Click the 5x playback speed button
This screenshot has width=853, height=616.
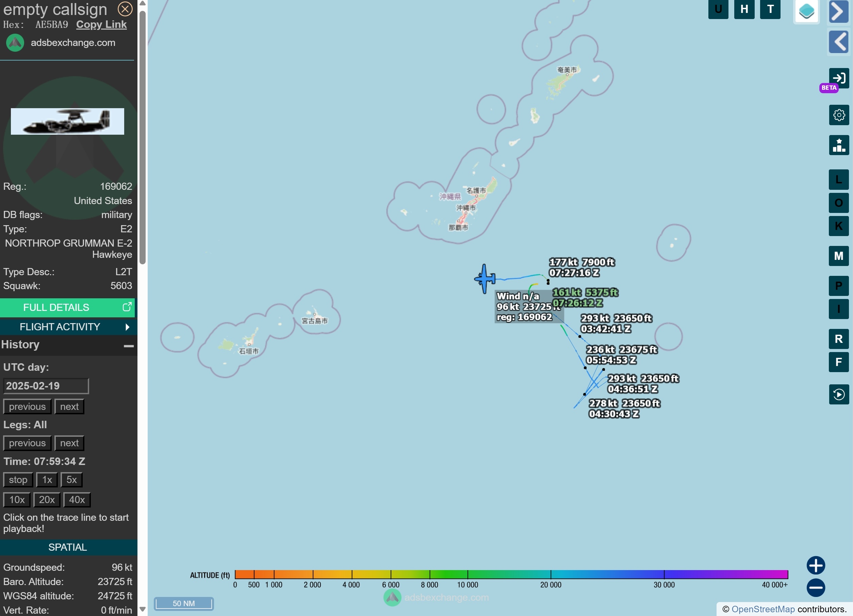[x=71, y=480]
